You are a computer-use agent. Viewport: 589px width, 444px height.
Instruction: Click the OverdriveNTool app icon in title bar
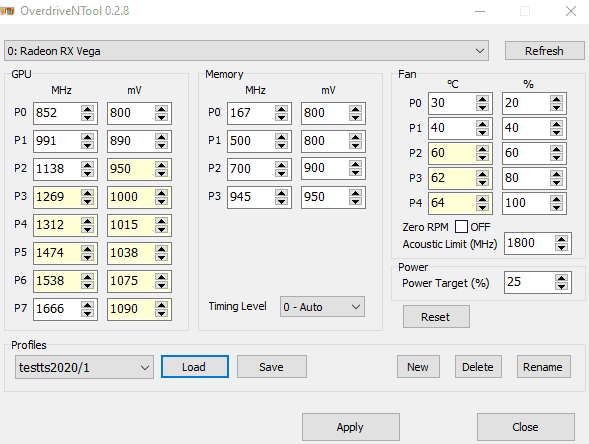(x=7, y=11)
